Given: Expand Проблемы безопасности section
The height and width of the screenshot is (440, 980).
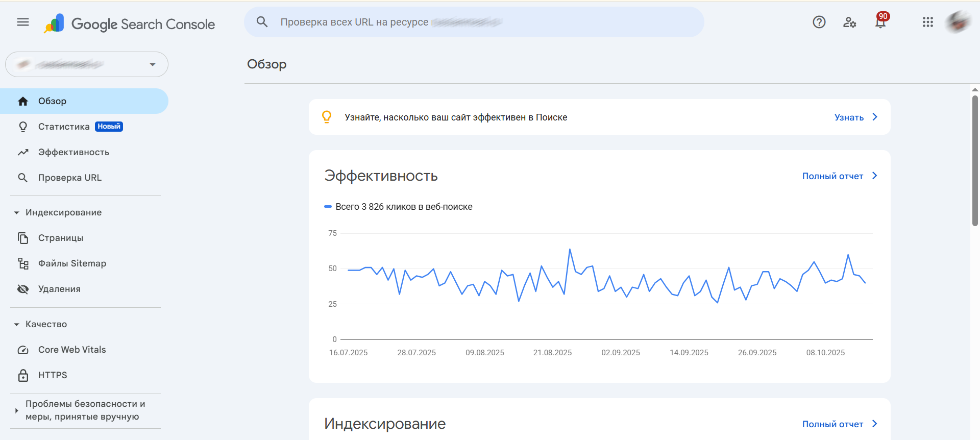Looking at the screenshot, I should (16, 410).
